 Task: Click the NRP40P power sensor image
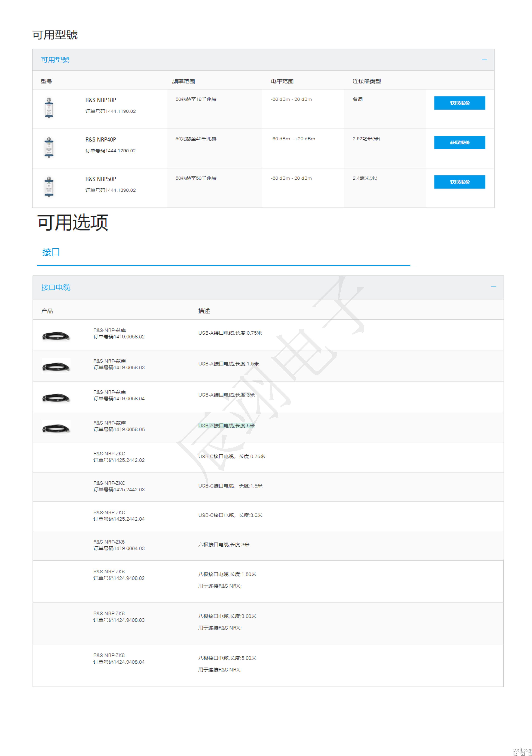pyautogui.click(x=49, y=147)
